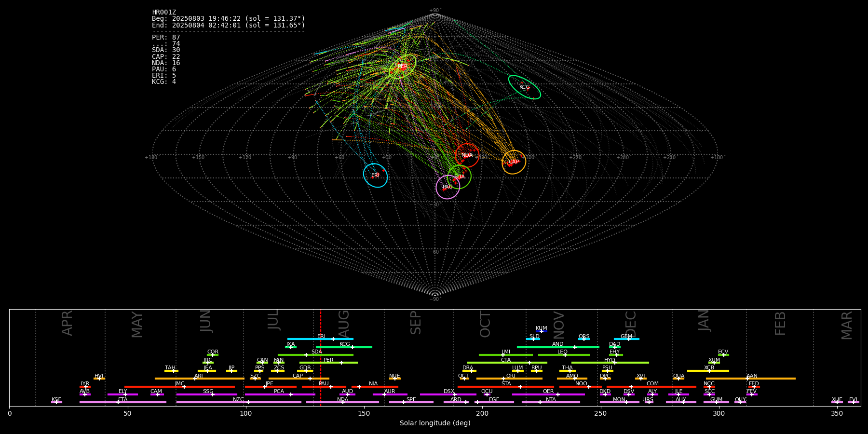
Task: Click the NIA red timeline bar
Action: point(374,386)
